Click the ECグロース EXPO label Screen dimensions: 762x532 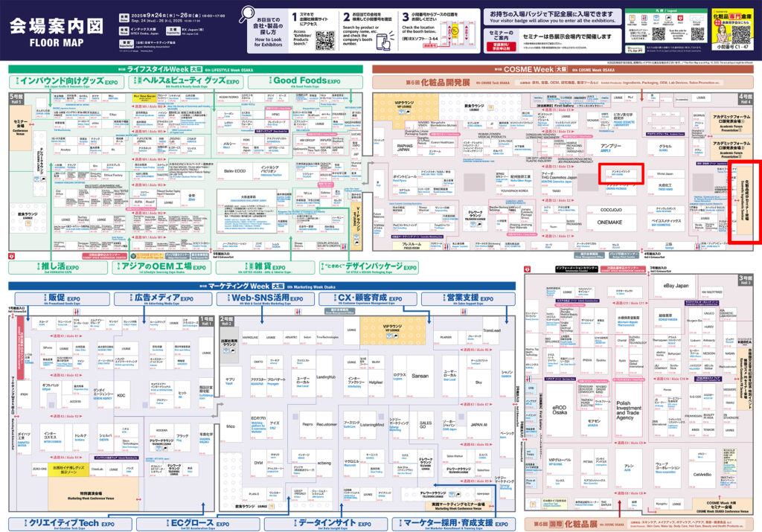(x=198, y=524)
